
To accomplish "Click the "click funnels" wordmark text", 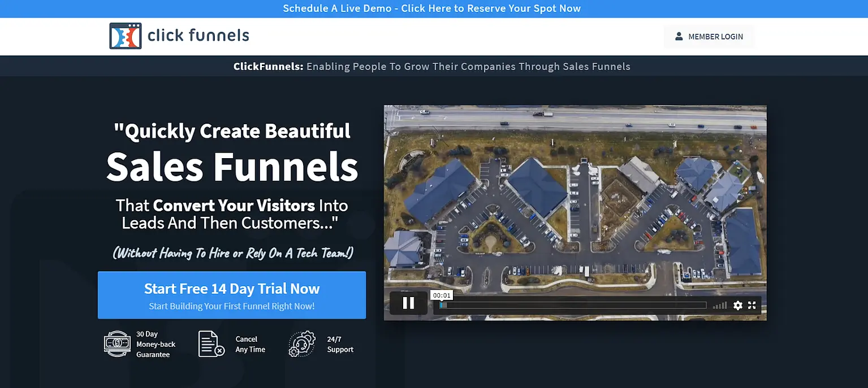I will point(198,36).
